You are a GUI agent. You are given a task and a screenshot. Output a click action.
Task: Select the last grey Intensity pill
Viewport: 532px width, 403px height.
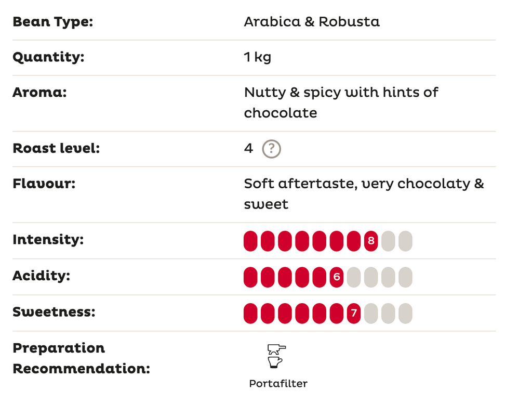[x=405, y=241]
